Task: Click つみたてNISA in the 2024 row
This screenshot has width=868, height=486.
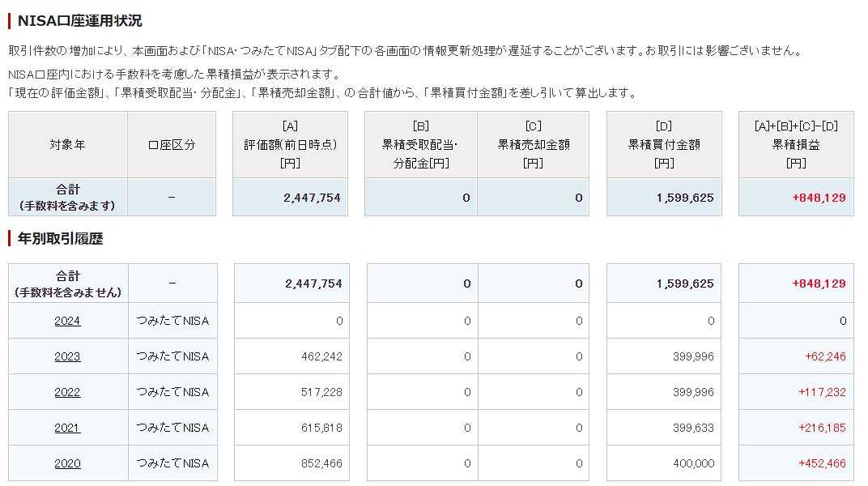Action: coord(172,321)
